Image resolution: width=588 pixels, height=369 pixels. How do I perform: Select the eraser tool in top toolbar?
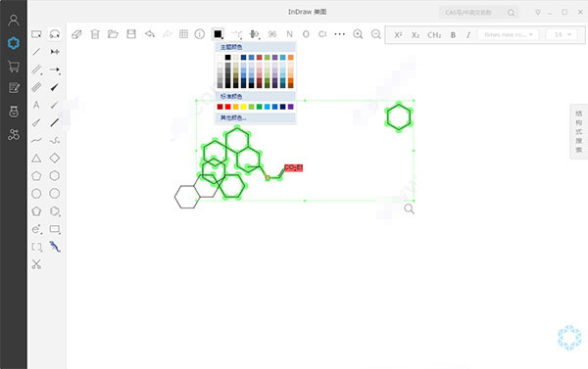[x=76, y=34]
